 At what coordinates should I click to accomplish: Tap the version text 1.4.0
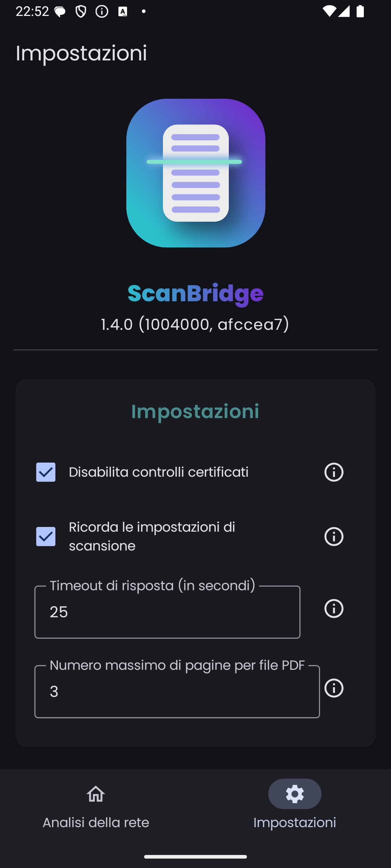[195, 324]
